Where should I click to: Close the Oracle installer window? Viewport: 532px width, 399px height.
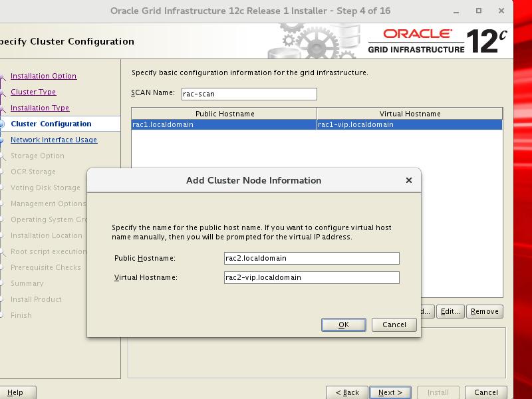[501, 11]
